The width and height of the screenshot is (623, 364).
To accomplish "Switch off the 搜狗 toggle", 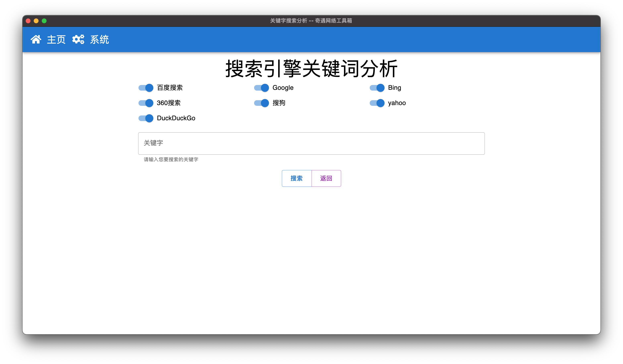I will [261, 103].
